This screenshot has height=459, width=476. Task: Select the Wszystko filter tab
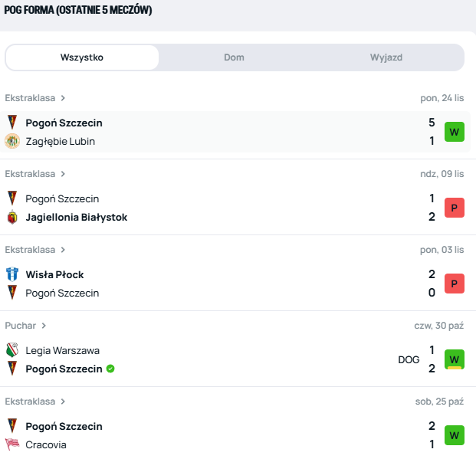[82, 57]
